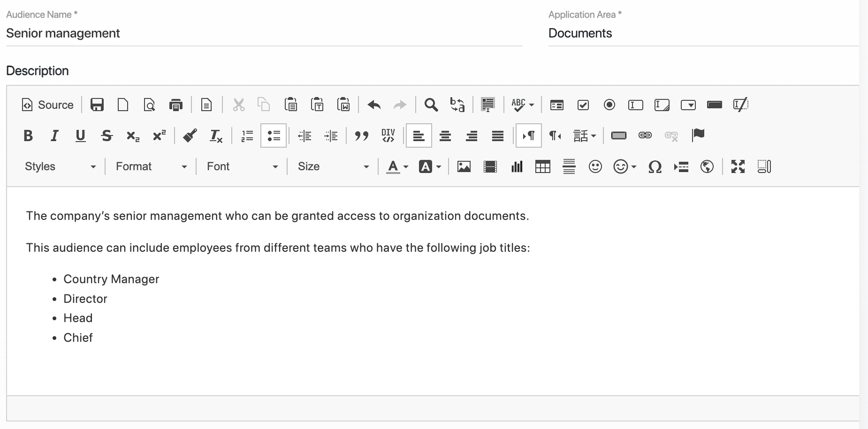This screenshot has height=429, width=868.
Task: Click the Application Area field showing Documents
Action: pos(703,33)
